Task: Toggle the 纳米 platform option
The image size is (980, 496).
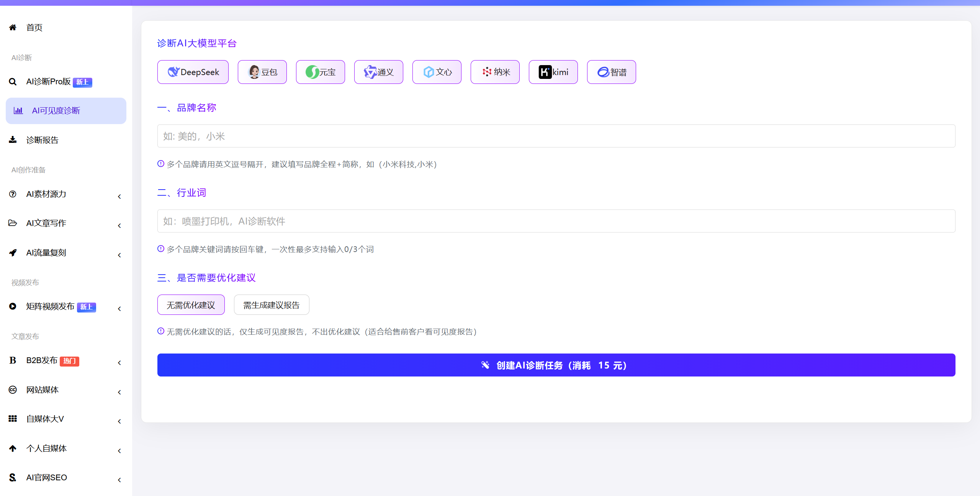Action: tap(495, 72)
